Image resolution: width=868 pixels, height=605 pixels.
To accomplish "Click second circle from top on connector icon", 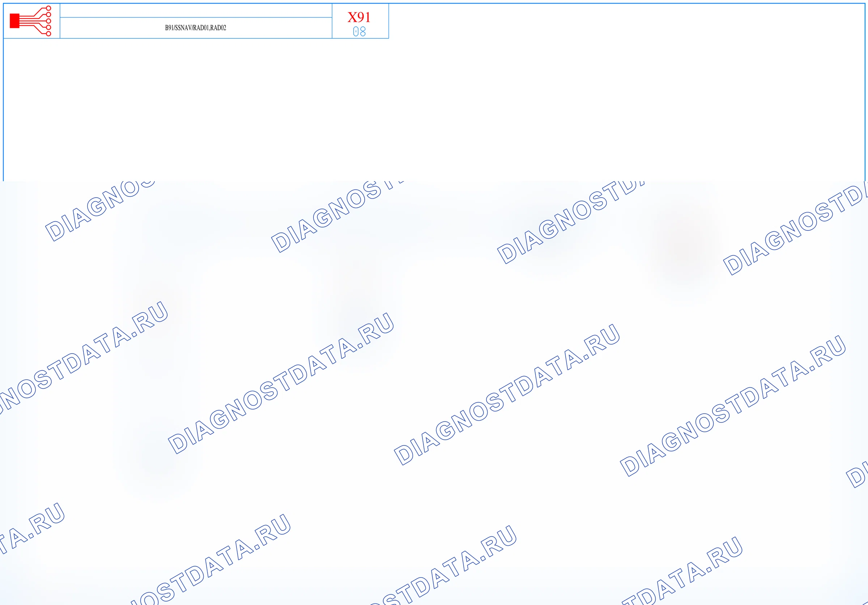I will tap(48, 14).
